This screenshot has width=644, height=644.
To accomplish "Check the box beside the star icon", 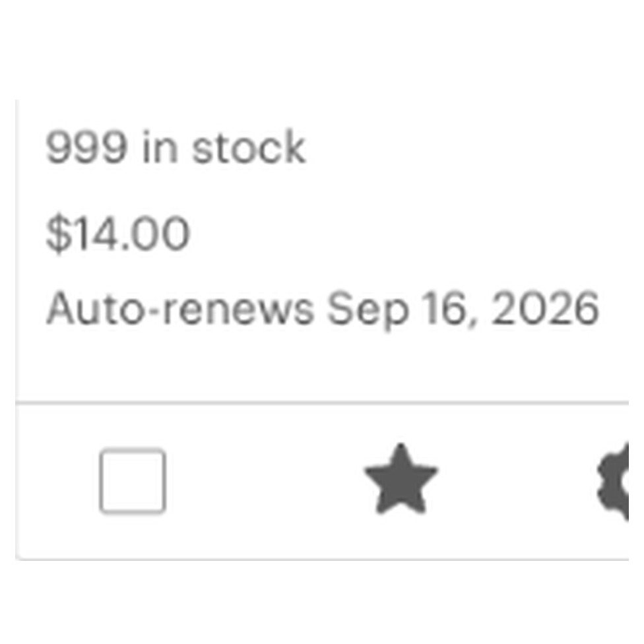I will [133, 481].
